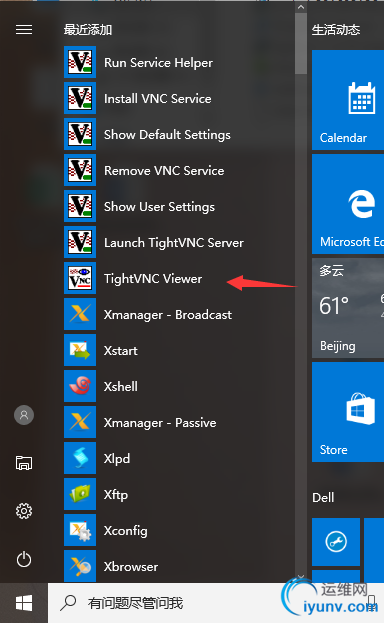Click the Windows Start button
Screen dimensions: 384x623
coord(24,603)
